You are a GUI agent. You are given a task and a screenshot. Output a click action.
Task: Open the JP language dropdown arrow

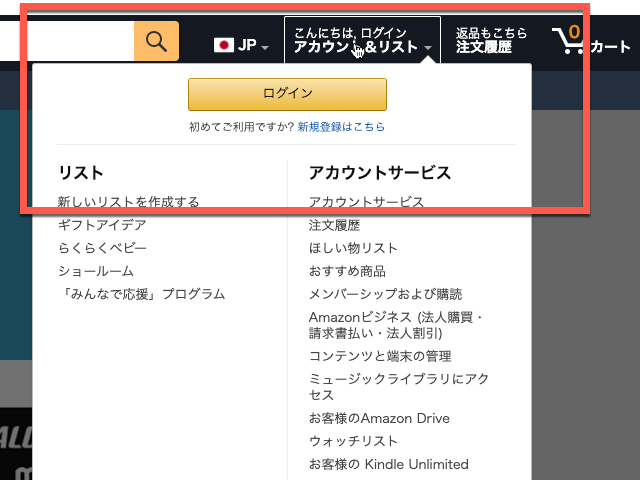point(265,47)
